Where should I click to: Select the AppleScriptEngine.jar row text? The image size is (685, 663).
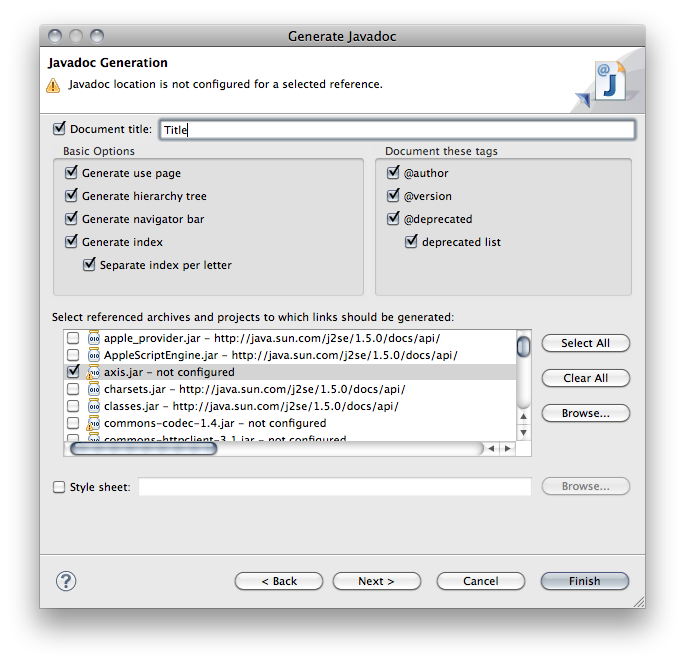(281, 355)
